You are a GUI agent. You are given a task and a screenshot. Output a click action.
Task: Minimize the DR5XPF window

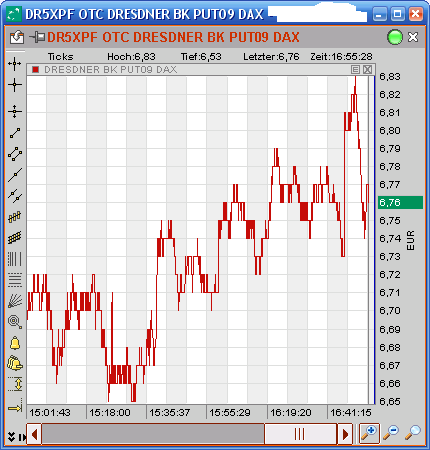click(380, 14)
